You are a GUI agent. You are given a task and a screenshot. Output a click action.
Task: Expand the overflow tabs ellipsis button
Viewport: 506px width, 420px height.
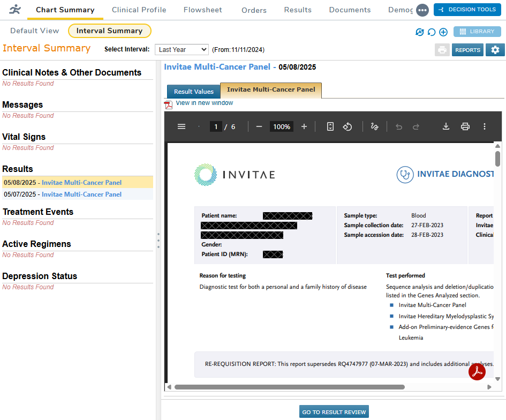pyautogui.click(x=422, y=10)
